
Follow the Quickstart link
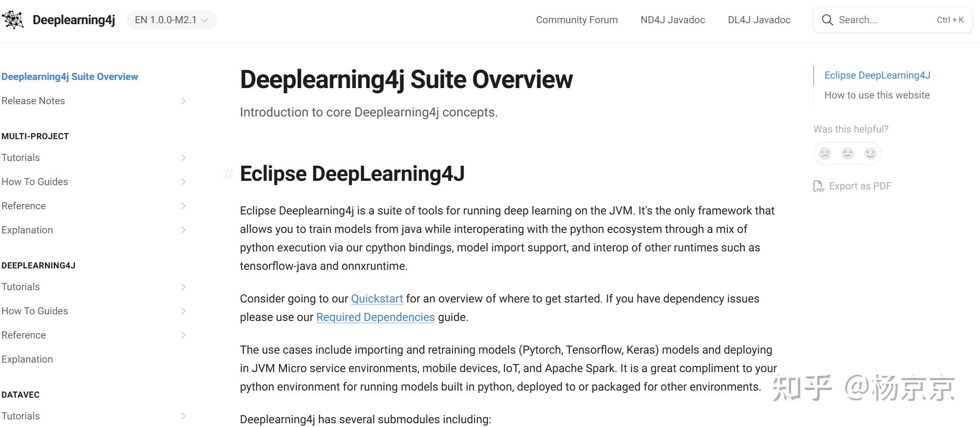tap(376, 299)
